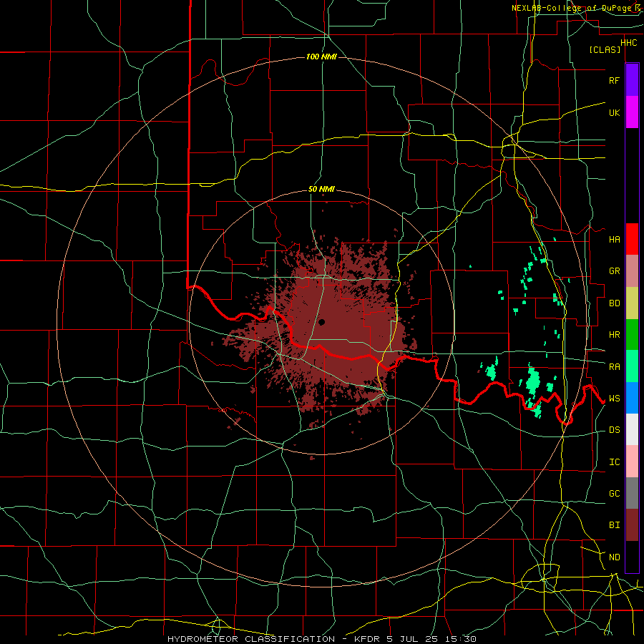Screen dimensions: 644x644
Task: Pick the HR green legend swatch
Action: point(632,334)
